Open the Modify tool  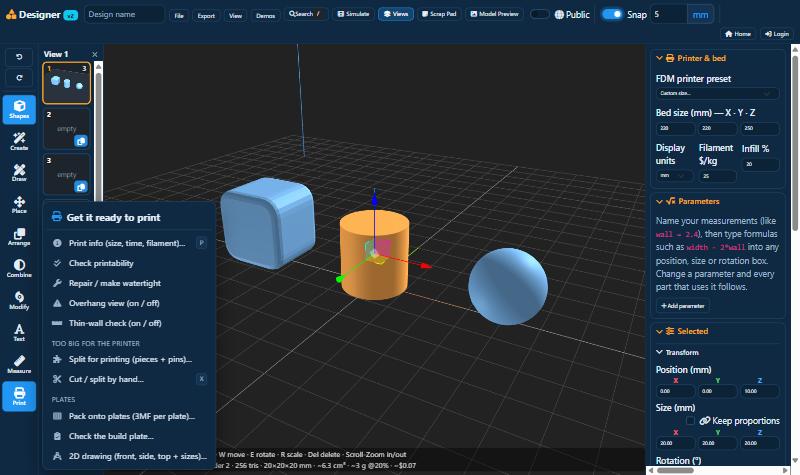tap(19, 301)
